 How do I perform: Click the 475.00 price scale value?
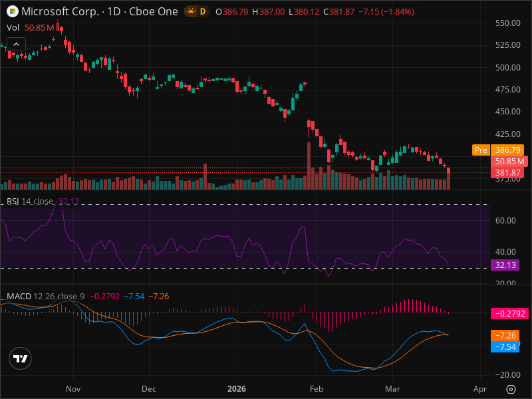pos(507,90)
